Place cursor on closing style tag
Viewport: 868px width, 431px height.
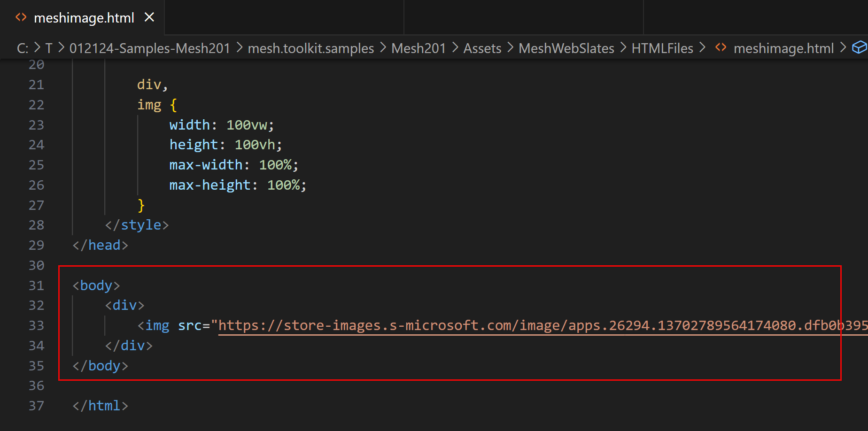137,225
